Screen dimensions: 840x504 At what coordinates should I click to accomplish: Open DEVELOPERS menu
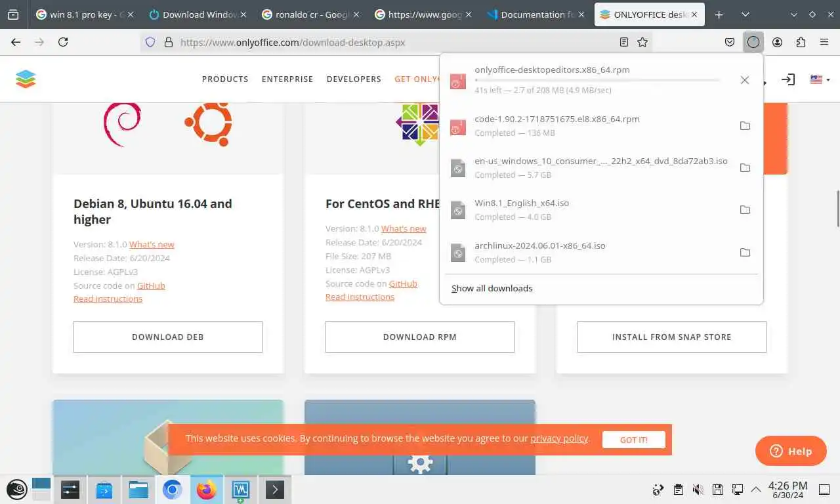click(x=354, y=79)
